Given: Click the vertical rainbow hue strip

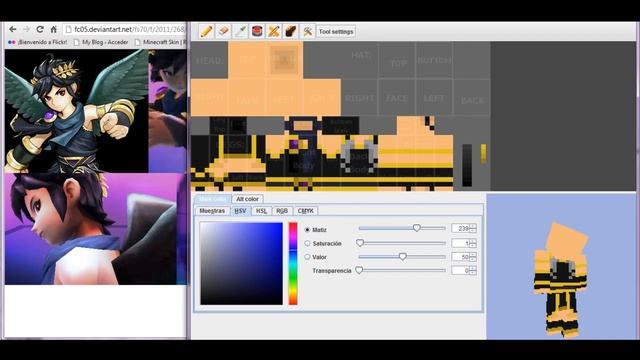Looking at the screenshot, I should [293, 264].
